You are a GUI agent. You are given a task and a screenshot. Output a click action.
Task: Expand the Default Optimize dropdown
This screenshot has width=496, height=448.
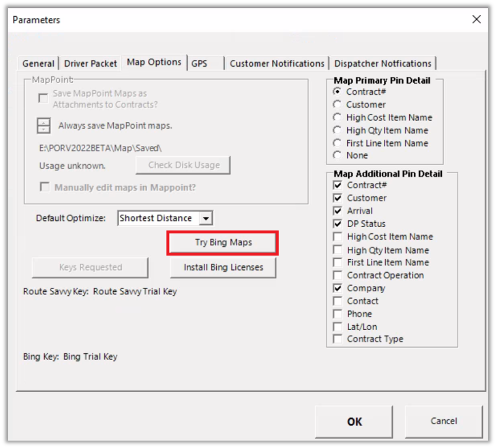206,218
